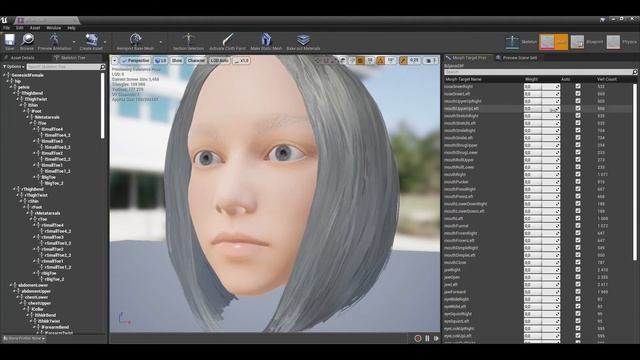Collapse the pelvis bone node
This screenshot has height=360, width=640.
click(x=11, y=87)
